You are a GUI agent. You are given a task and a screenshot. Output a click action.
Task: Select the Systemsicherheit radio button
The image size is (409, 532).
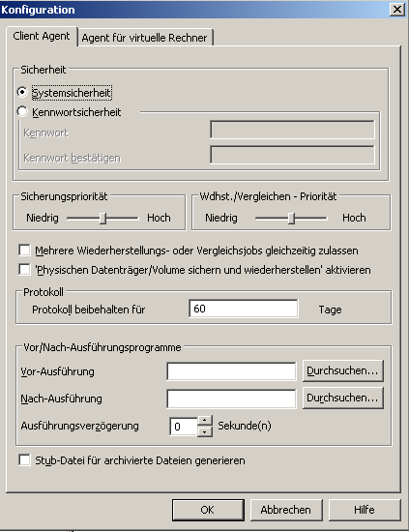coord(22,92)
